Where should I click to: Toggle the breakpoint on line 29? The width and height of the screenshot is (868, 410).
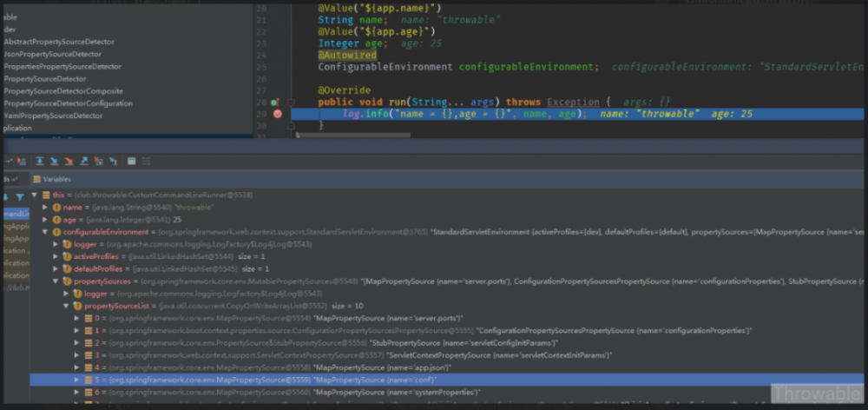pyautogui.click(x=278, y=114)
